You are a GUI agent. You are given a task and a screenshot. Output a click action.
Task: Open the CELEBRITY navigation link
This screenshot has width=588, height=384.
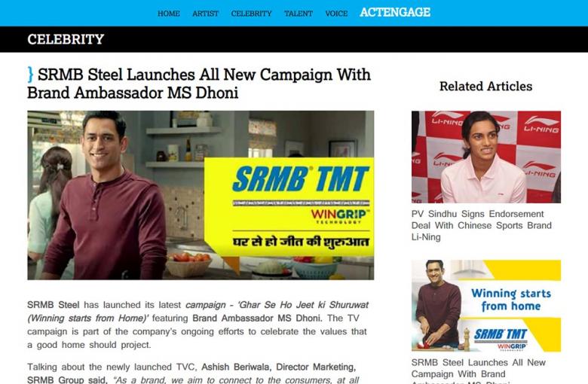click(251, 14)
